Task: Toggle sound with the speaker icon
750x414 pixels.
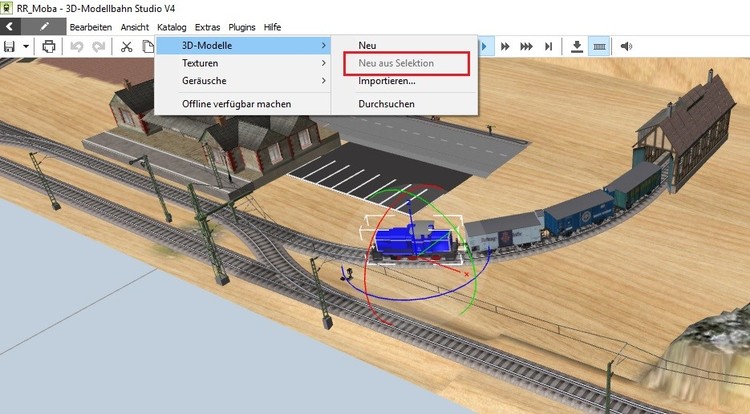Action: (x=627, y=46)
